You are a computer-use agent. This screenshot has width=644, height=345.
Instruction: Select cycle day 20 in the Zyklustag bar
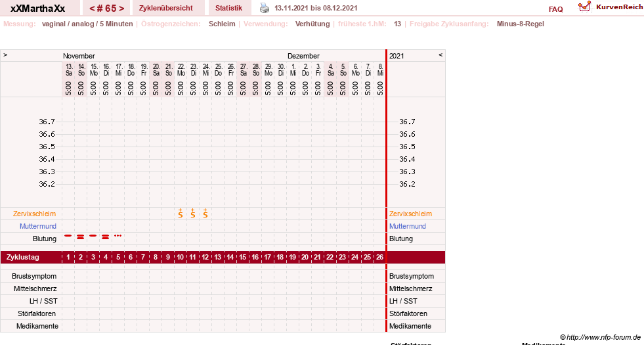(305, 257)
